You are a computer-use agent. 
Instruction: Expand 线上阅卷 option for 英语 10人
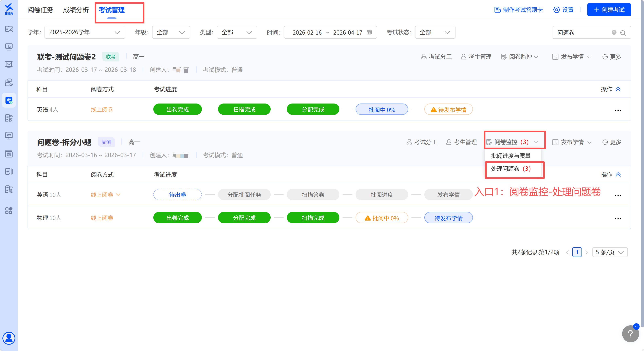[x=118, y=195]
